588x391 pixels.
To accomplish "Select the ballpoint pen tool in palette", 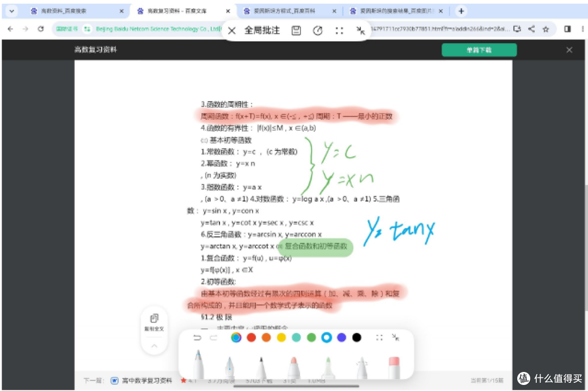I will click(199, 363).
